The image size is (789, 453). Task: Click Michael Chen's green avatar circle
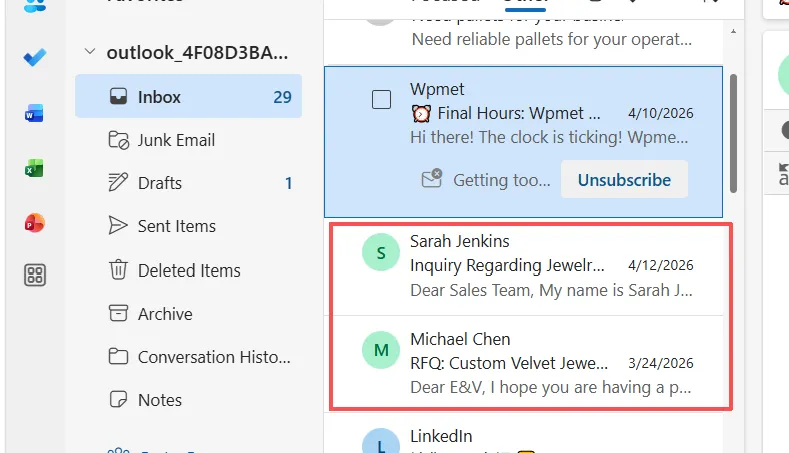click(x=380, y=351)
